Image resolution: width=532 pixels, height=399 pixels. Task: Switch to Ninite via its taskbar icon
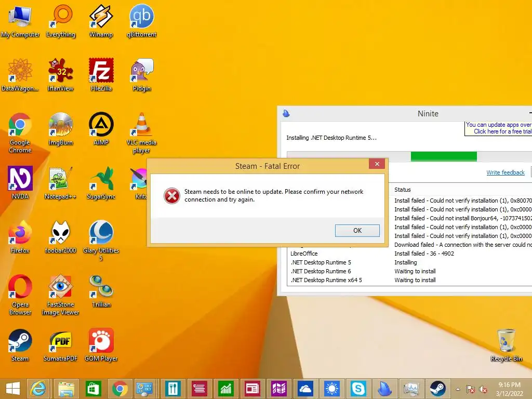pyautogui.click(x=385, y=389)
